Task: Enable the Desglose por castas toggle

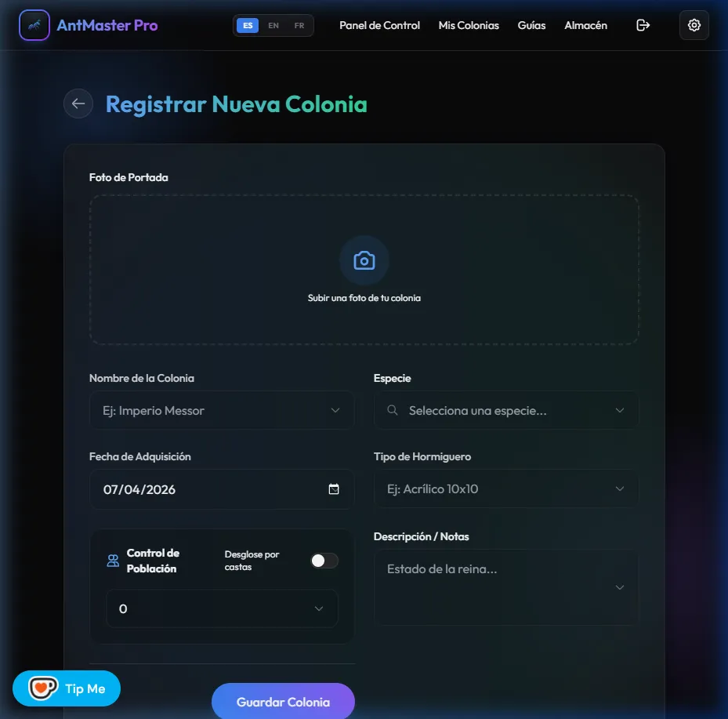Action: pyautogui.click(x=324, y=561)
